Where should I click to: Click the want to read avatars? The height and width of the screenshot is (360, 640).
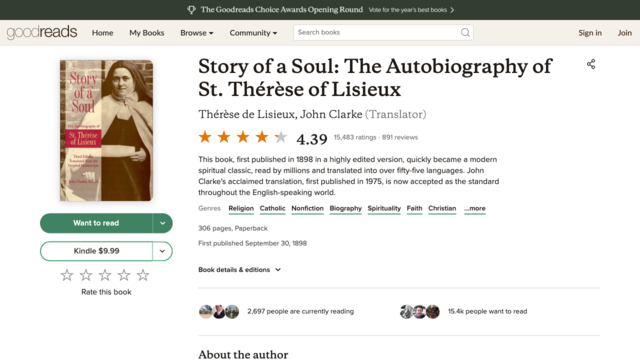[x=420, y=311]
